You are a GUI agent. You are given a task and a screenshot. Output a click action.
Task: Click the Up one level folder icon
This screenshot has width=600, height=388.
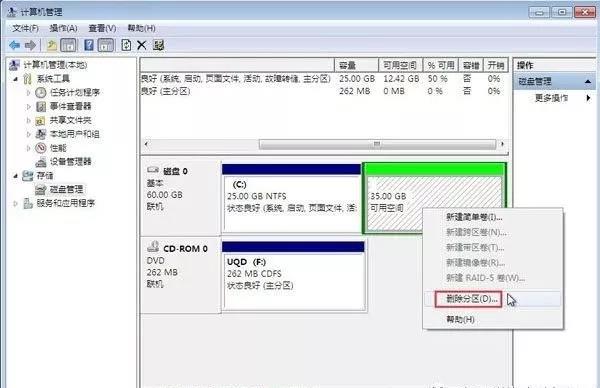[52, 46]
